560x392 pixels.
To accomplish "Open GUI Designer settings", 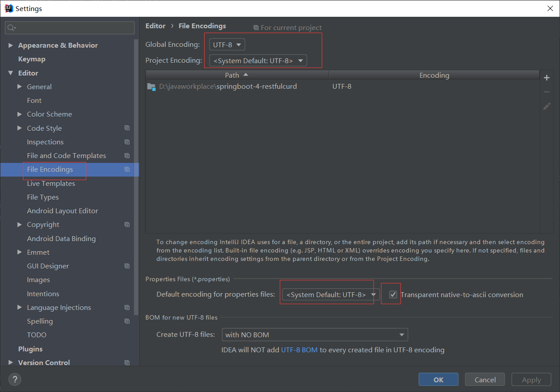I will pyautogui.click(x=48, y=266).
